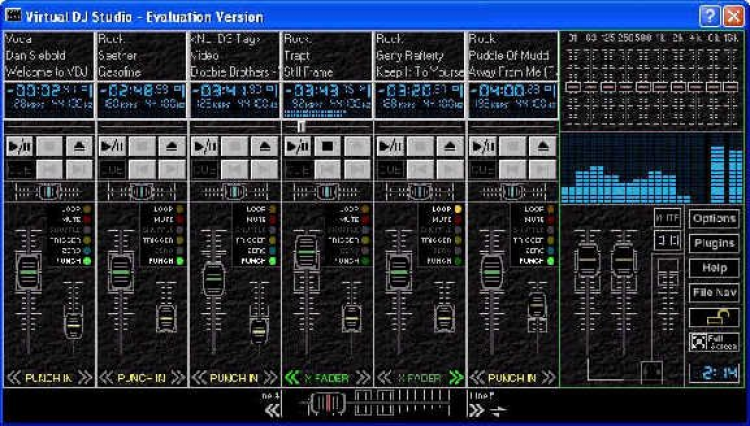Click right arrows beside Puddle Of Mudd PUNCH IN
This screenshot has height=426, width=750.
(549, 378)
